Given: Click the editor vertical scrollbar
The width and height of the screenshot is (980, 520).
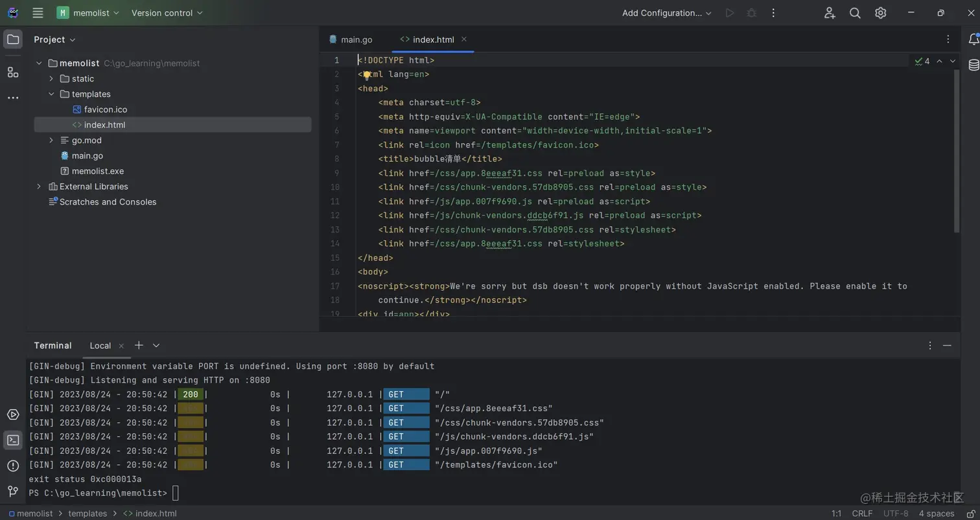Looking at the screenshot, I should (956, 151).
